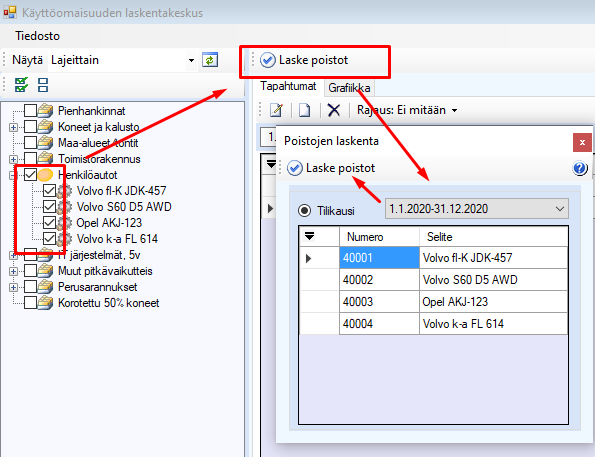Image resolution: width=595 pixels, height=457 pixels.
Task: Click the application icon in title bar
Action: click(x=10, y=13)
